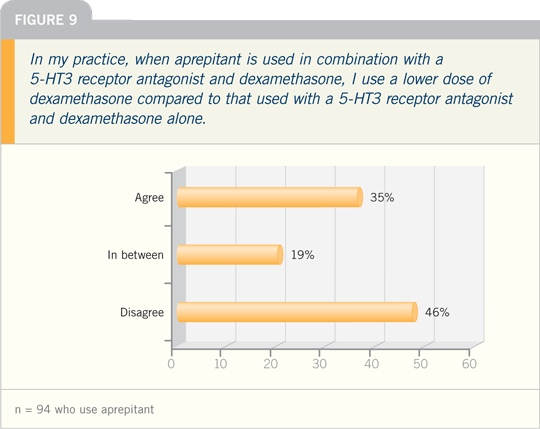Click the italic question text about aprepitant
540x429 pixels.
[x=271, y=89]
